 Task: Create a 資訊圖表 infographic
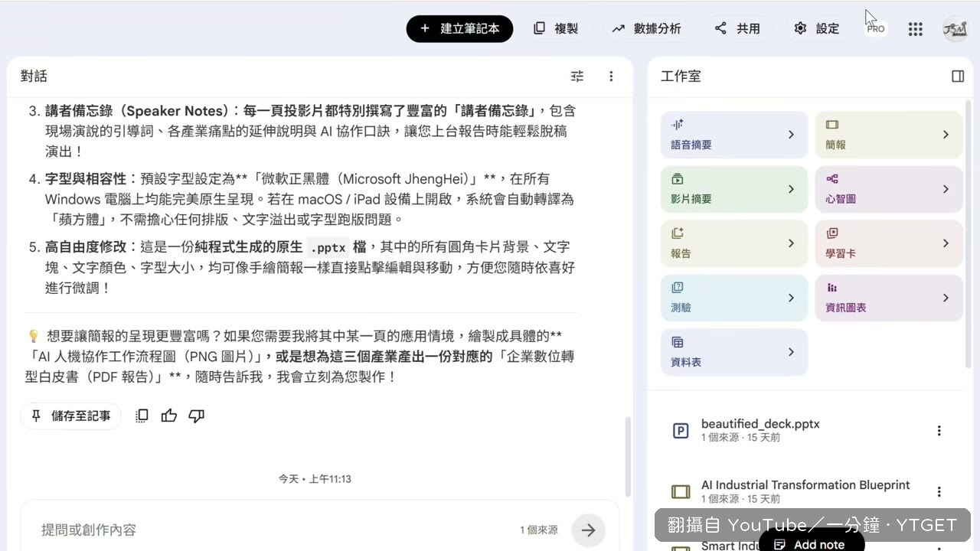coord(889,298)
